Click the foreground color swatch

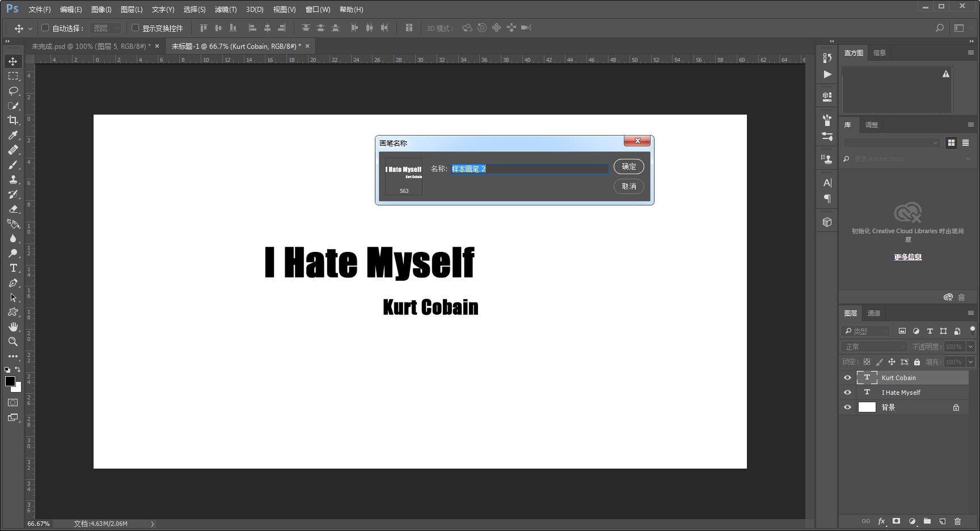[x=10, y=381]
